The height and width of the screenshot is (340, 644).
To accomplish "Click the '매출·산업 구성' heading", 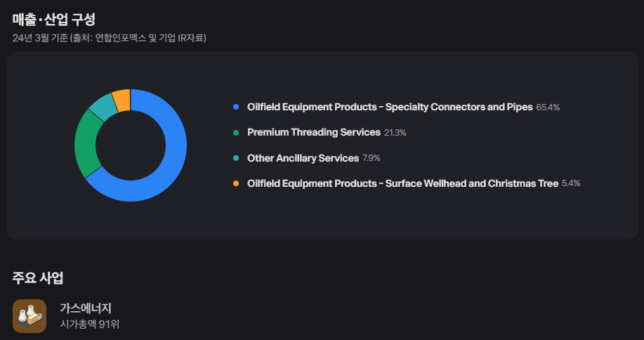I will coord(54,19).
